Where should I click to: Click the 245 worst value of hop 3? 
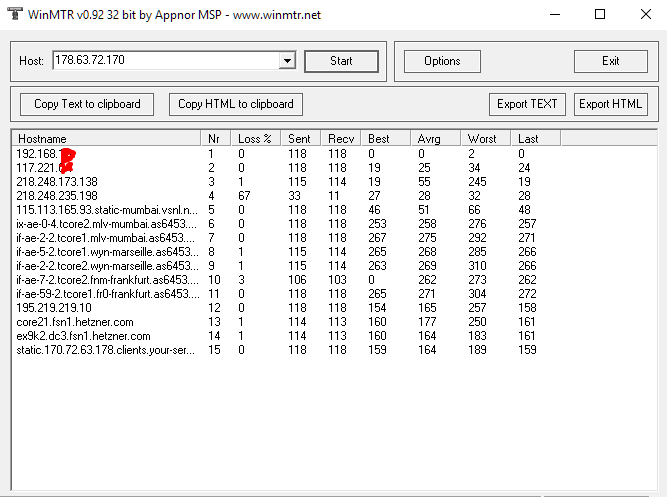[x=477, y=182]
